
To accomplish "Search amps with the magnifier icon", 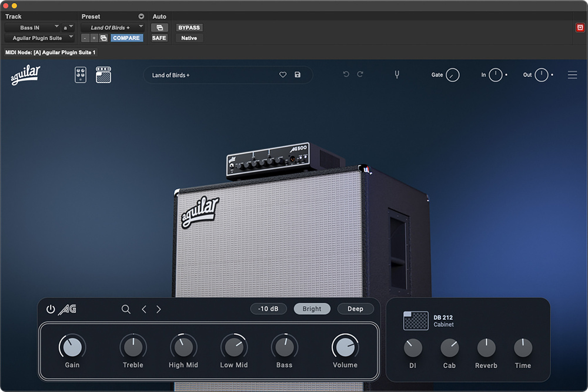I will [126, 309].
